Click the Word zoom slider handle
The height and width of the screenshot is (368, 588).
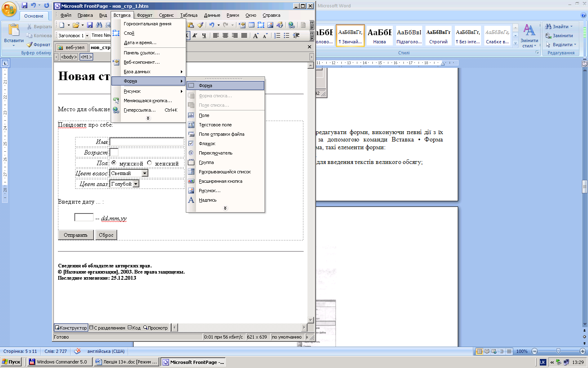tap(558, 351)
